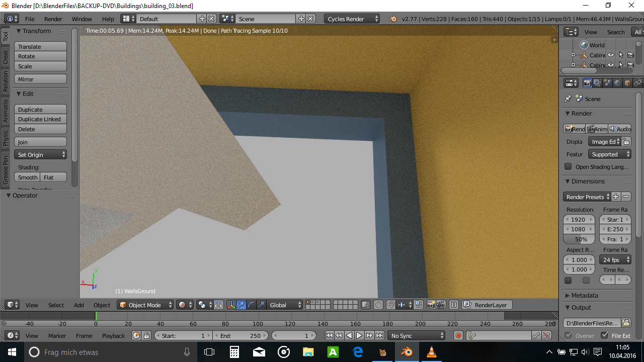Toggle the Overwrite checkbox

click(x=569, y=335)
